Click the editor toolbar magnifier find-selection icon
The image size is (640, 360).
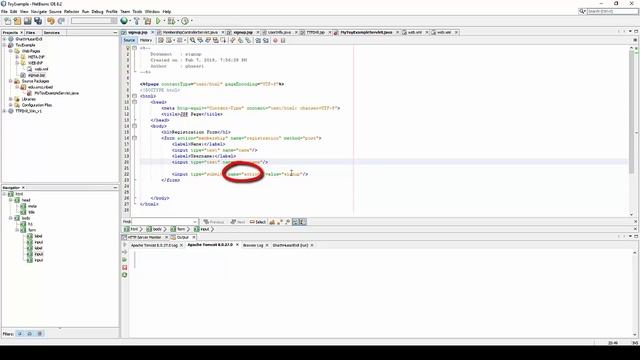[x=193, y=40]
